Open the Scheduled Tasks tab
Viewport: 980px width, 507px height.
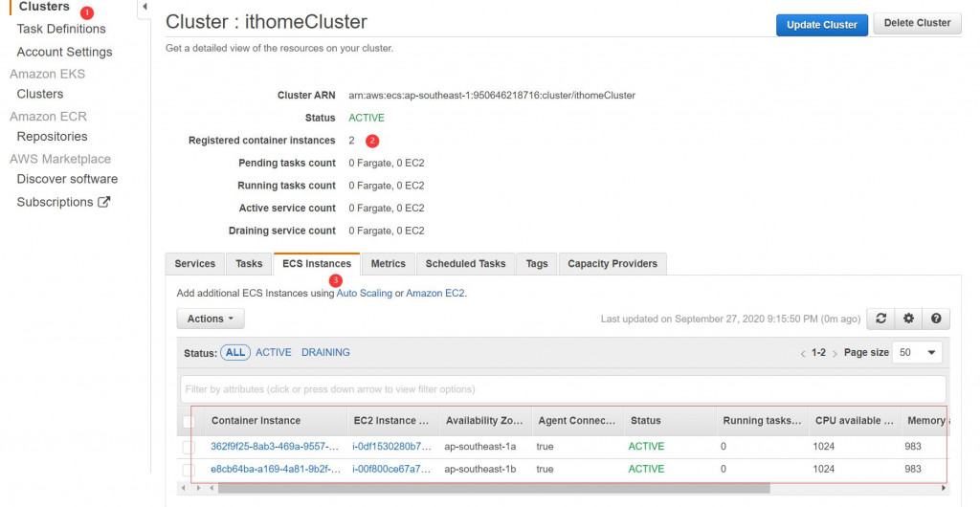466,263
